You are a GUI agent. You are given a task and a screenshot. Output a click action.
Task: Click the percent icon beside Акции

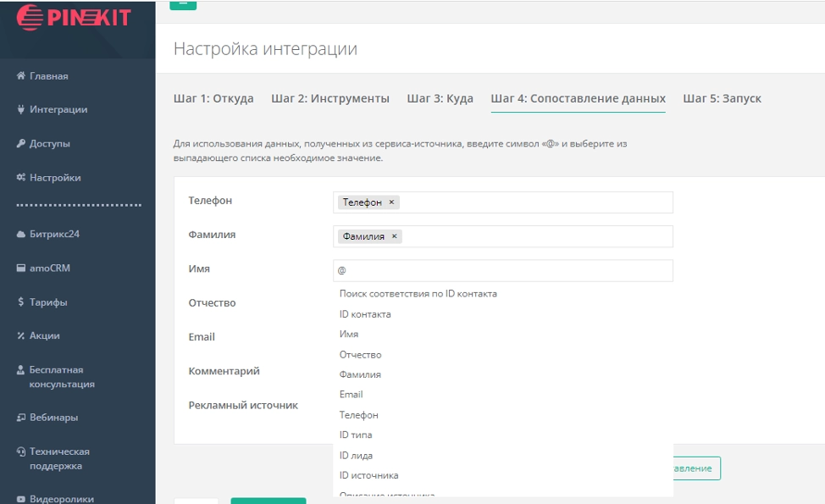20,336
